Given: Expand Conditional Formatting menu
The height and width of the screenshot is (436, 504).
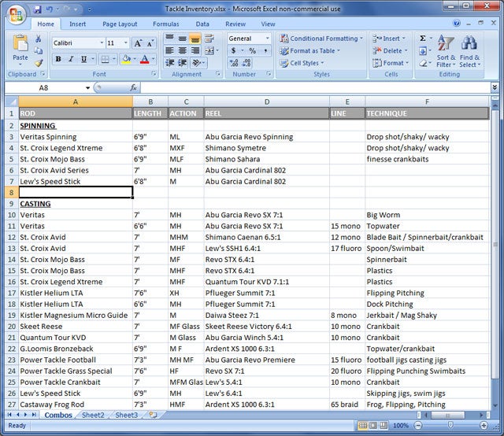Looking at the screenshot, I should [321, 39].
